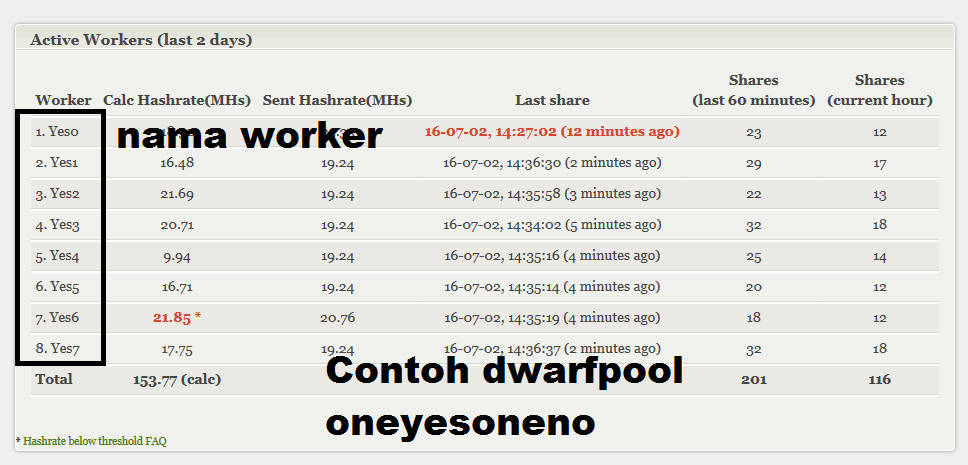Select worker Yes5 in the list

(57, 286)
